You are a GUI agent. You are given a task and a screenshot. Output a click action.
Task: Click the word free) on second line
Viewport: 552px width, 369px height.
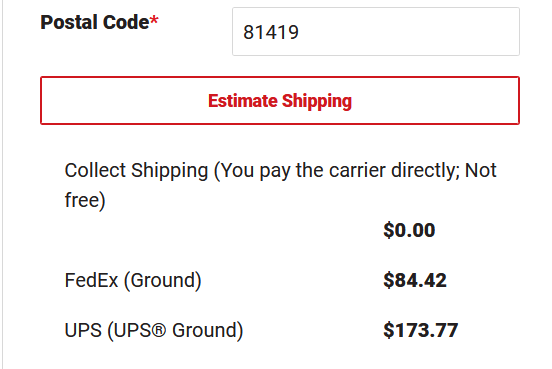85,200
